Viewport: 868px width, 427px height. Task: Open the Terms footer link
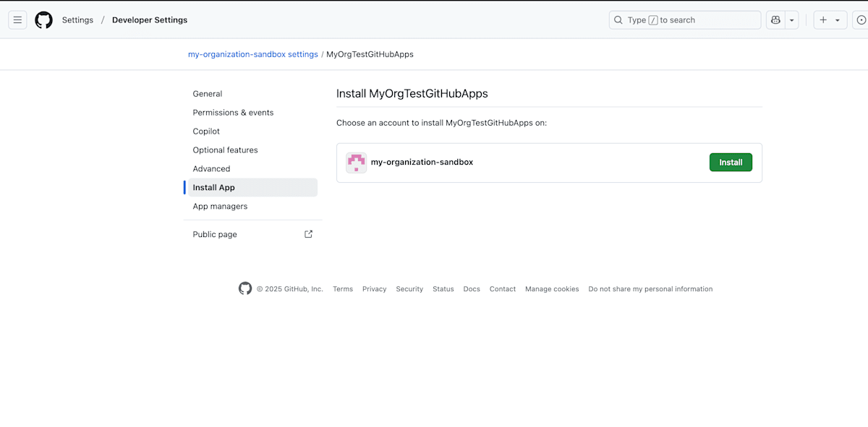(343, 289)
